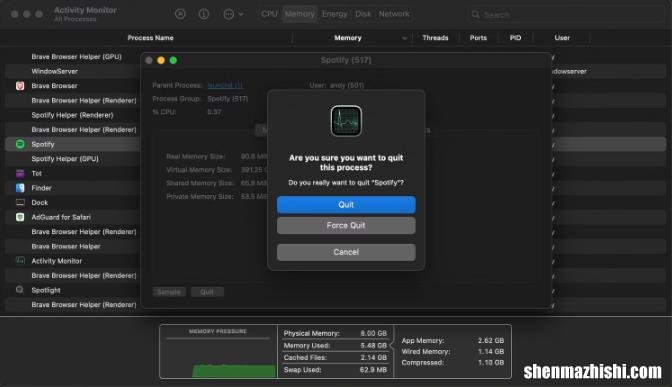
Task: Sort by Memory column header
Action: pyautogui.click(x=348, y=38)
